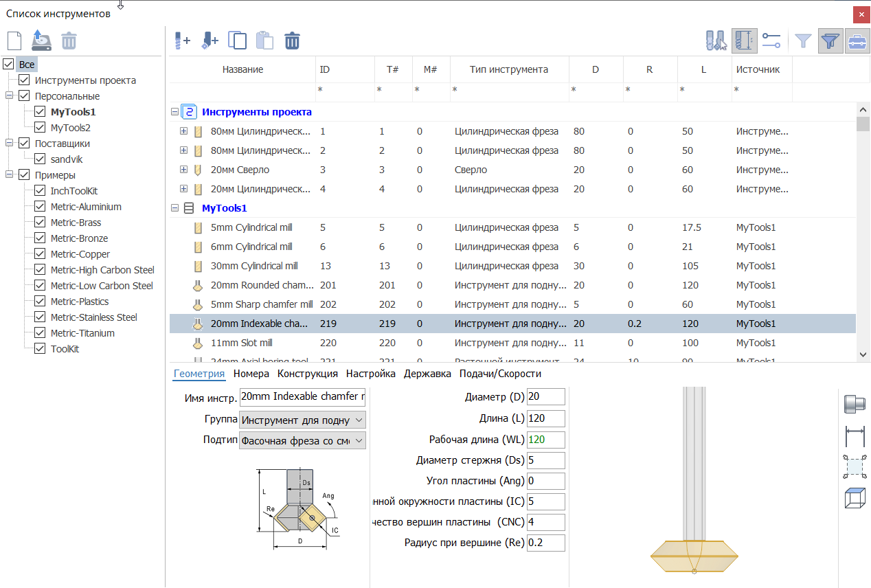Import library using the disk with arrow icon
Viewport: 871px width, 588px height.
(41, 41)
